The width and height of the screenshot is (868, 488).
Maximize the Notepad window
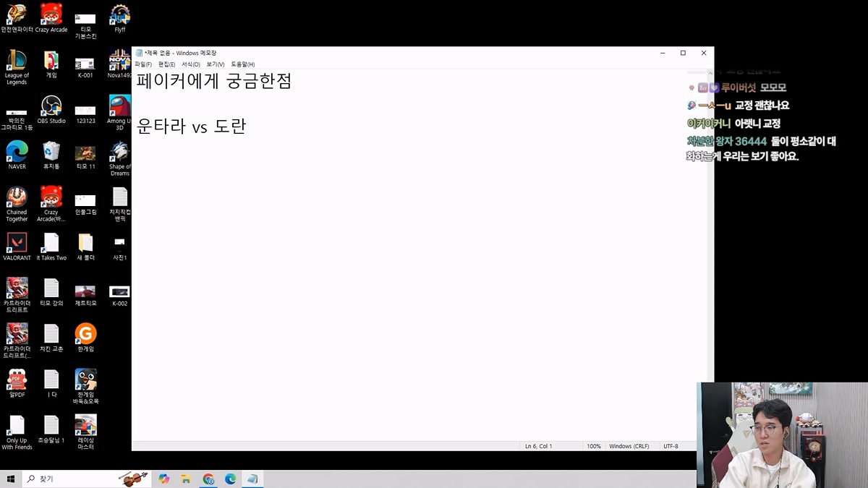click(x=683, y=53)
